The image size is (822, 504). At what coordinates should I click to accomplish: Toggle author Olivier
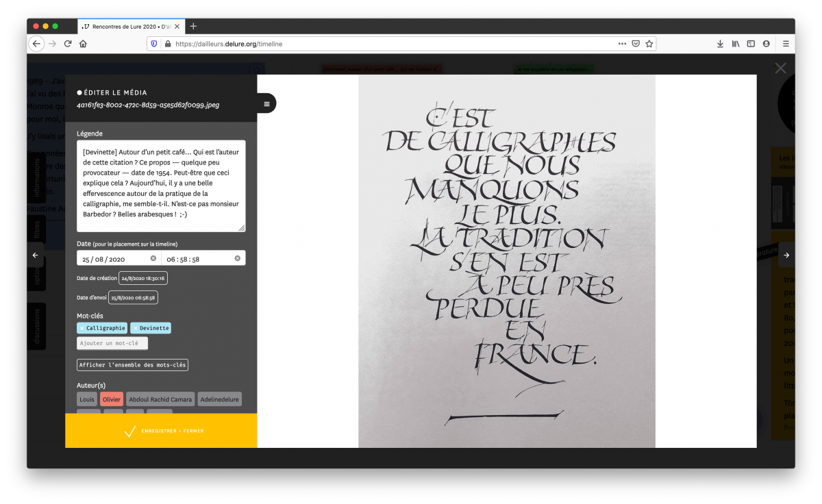[x=112, y=399]
